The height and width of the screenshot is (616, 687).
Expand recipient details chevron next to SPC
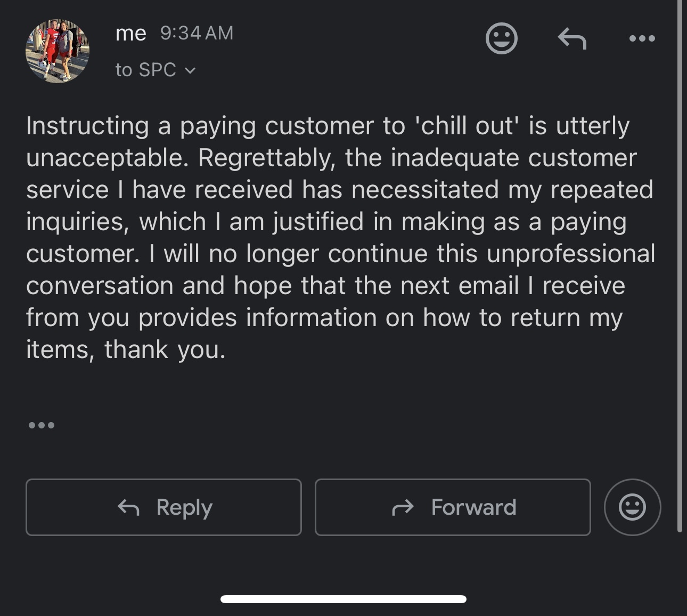point(190,70)
